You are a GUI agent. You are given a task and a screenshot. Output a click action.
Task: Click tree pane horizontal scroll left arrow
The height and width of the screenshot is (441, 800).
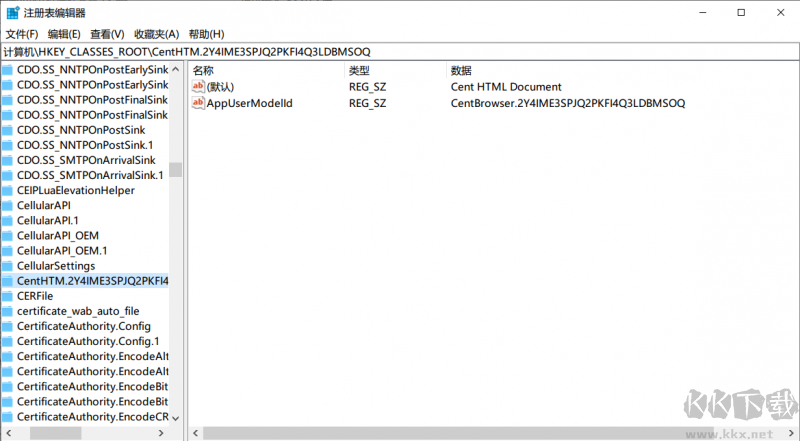pos(8,433)
